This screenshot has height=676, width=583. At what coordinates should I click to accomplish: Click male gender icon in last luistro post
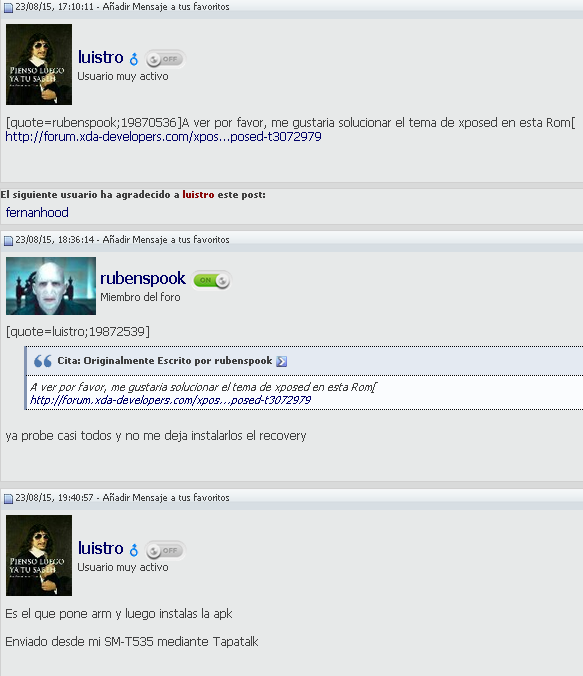point(134,550)
